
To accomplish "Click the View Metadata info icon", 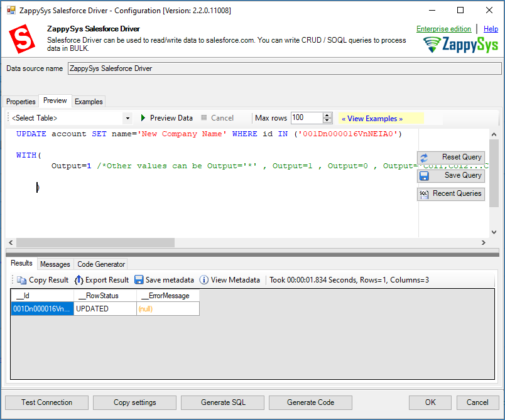I will point(204,280).
